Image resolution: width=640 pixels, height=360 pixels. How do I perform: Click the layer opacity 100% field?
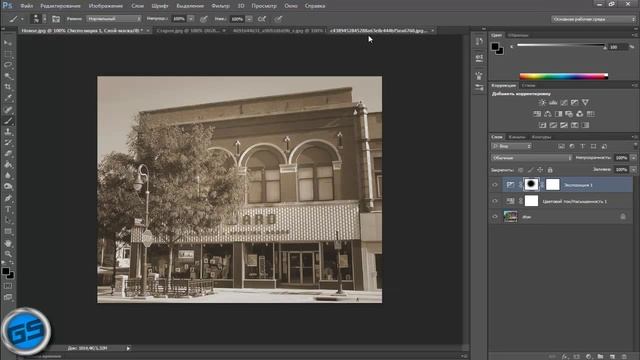621,158
